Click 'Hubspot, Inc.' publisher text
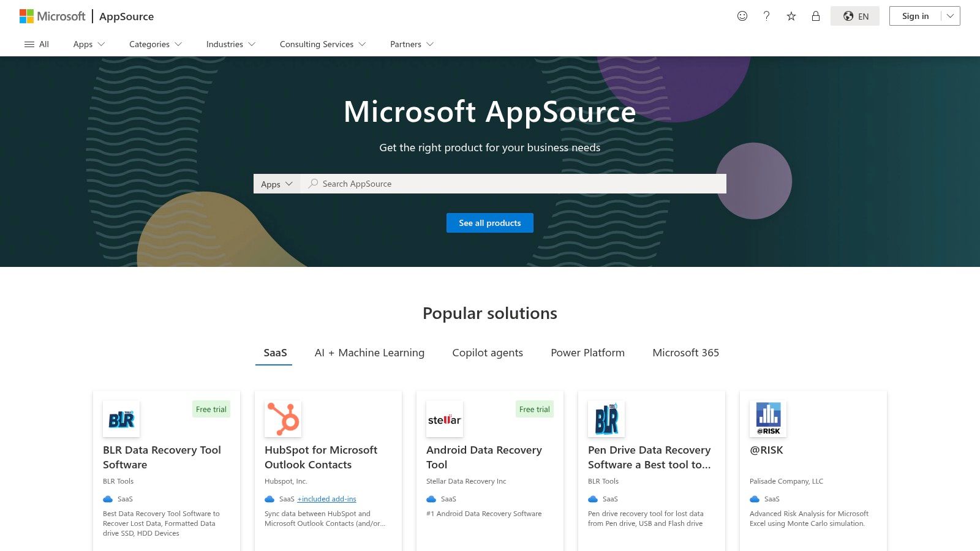The image size is (980, 551). click(x=286, y=481)
